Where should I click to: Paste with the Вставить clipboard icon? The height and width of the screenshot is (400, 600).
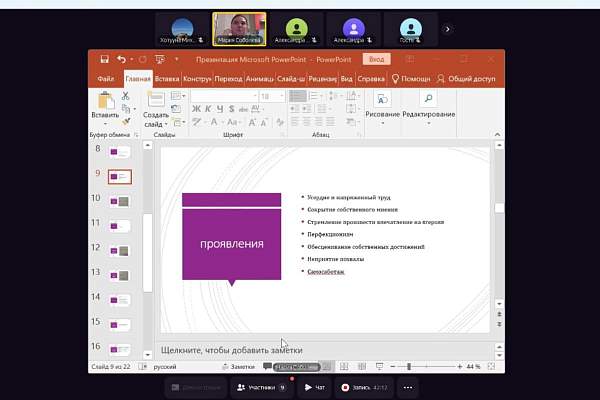pos(106,100)
